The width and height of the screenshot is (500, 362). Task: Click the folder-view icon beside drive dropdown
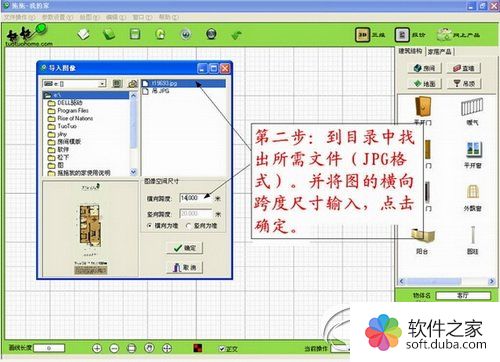(x=117, y=83)
